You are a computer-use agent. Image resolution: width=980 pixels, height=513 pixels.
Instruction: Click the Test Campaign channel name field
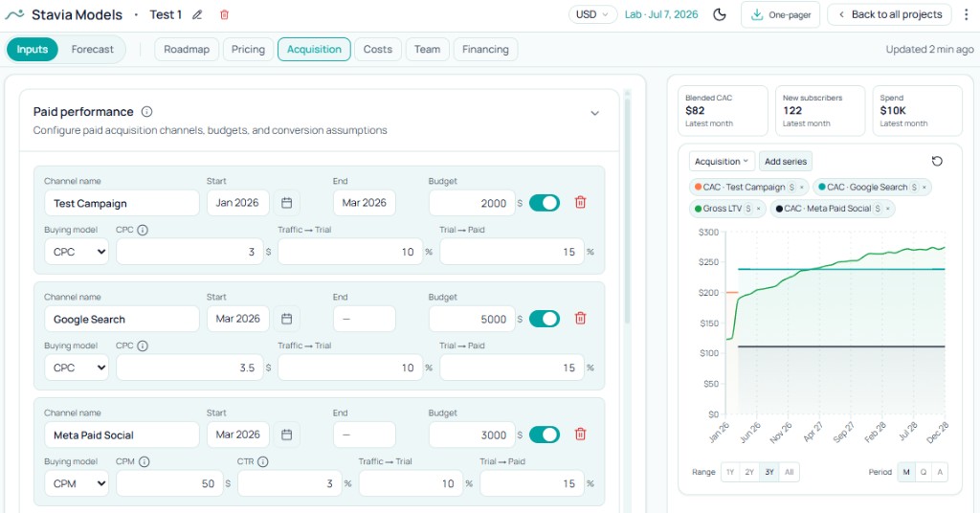click(122, 203)
